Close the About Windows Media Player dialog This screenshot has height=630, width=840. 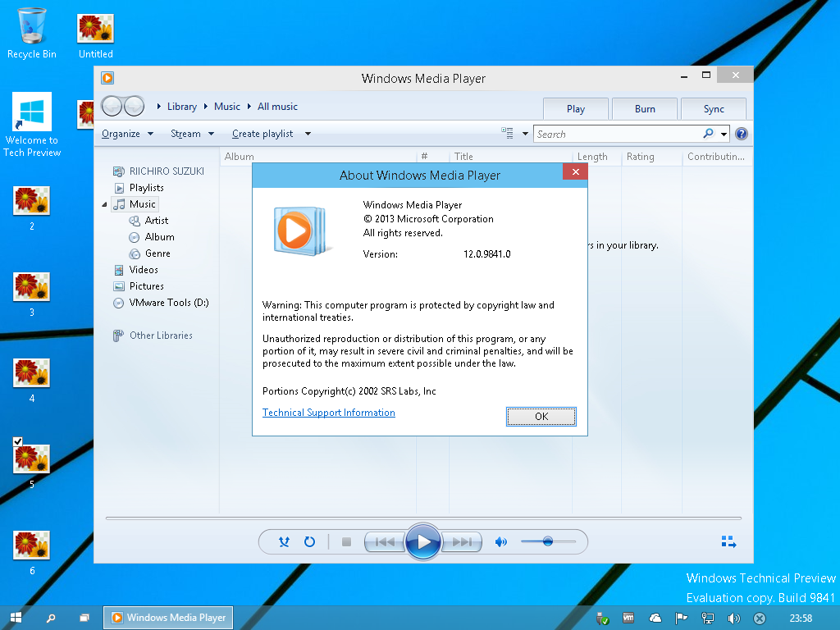(575, 172)
